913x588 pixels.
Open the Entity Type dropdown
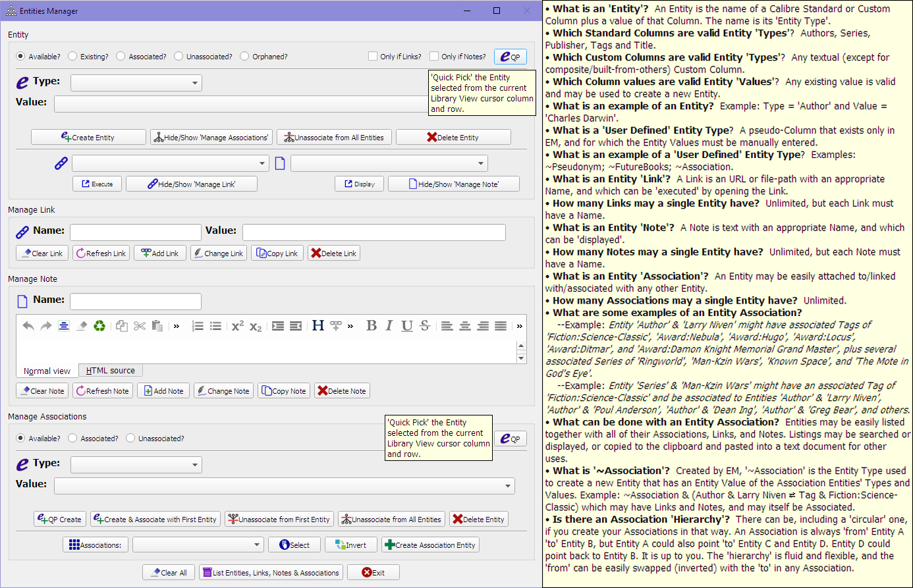[x=136, y=83]
